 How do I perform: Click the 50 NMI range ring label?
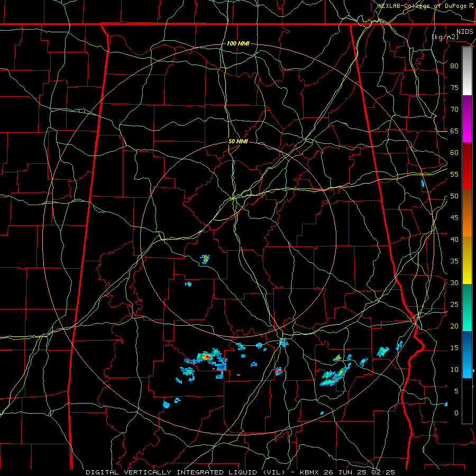tap(238, 141)
